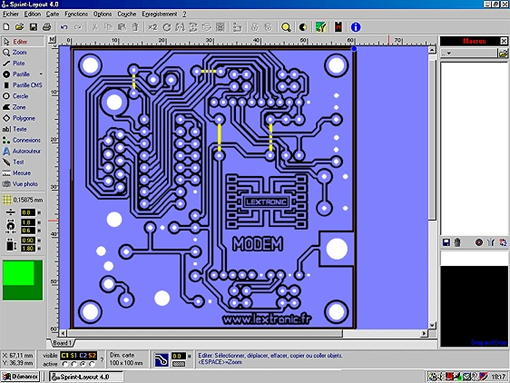Open SMD width 0.90 preset button
The height and width of the screenshot is (383, 510).
pos(39,240)
